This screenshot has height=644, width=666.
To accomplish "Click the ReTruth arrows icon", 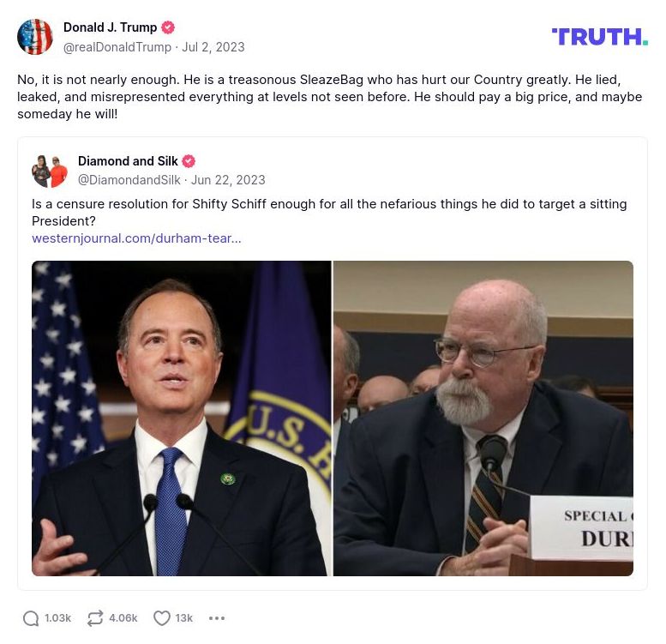I will click(95, 618).
